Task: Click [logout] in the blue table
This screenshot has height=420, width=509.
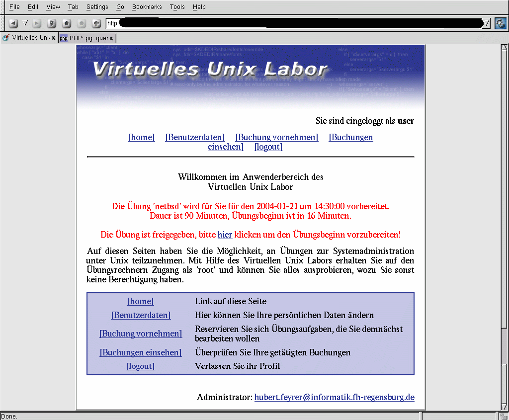Action: (141, 366)
